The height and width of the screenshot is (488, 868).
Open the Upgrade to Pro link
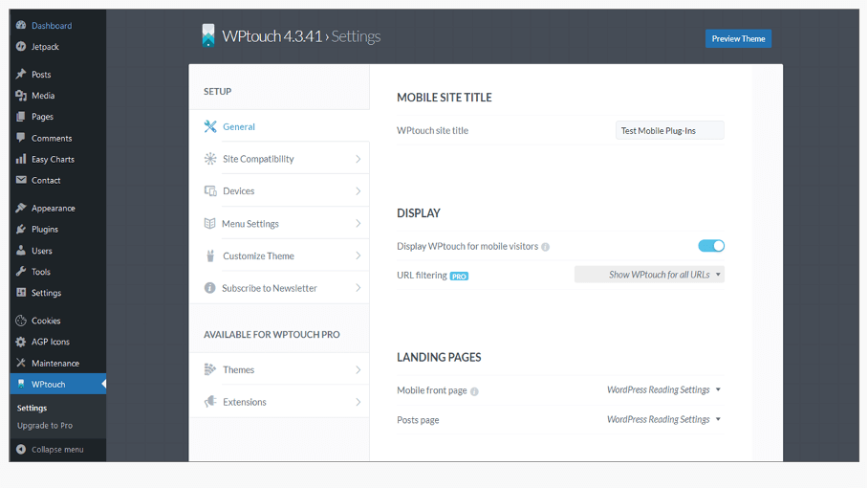click(45, 426)
